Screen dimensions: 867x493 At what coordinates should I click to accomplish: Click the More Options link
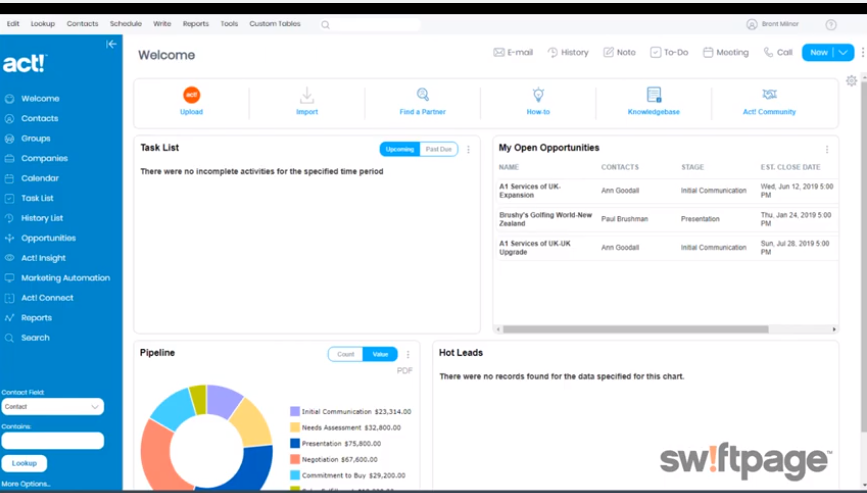coord(25,484)
